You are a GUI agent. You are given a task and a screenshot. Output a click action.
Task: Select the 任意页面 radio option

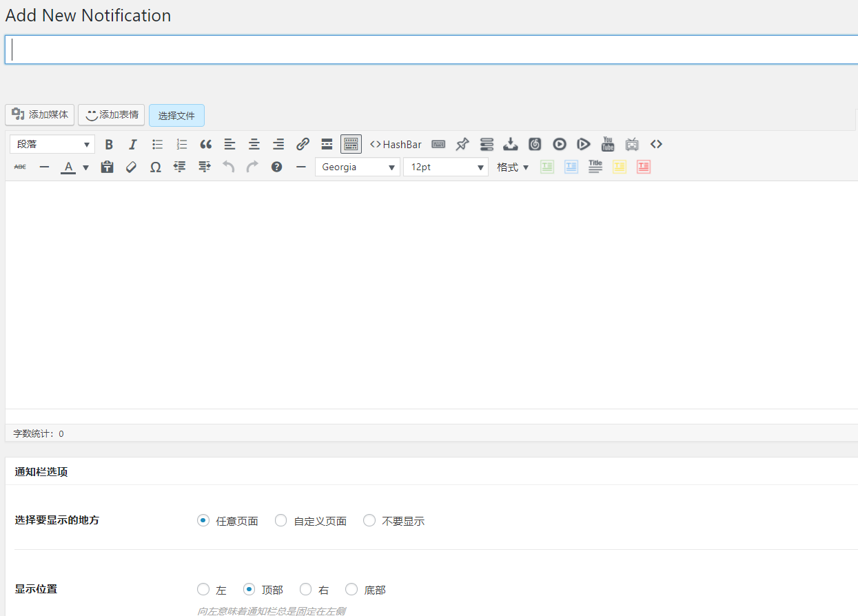tap(203, 520)
